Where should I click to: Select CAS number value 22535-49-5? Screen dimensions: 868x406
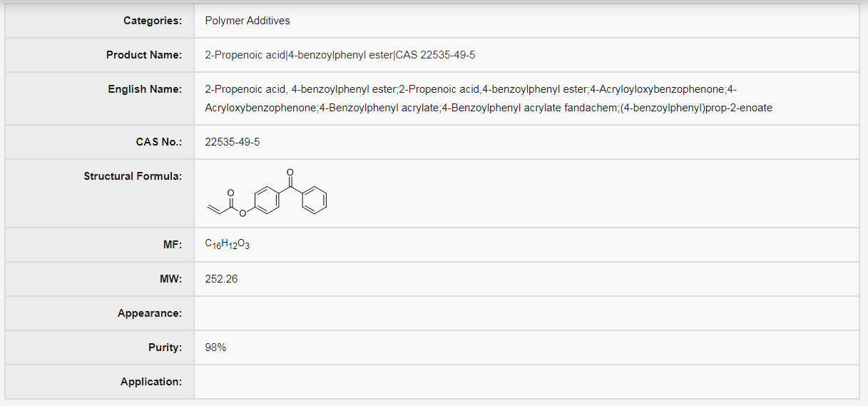pyautogui.click(x=233, y=142)
